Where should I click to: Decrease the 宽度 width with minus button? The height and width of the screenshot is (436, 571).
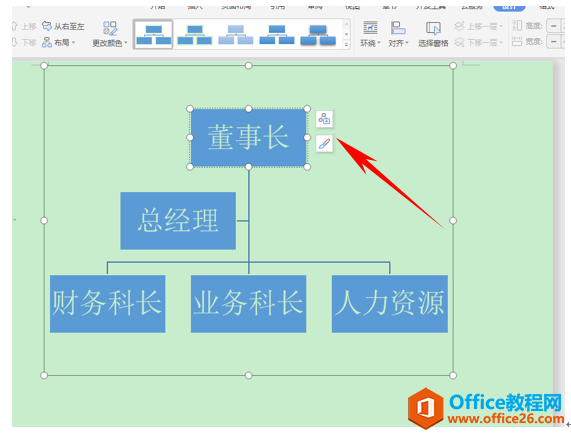pyautogui.click(x=554, y=42)
